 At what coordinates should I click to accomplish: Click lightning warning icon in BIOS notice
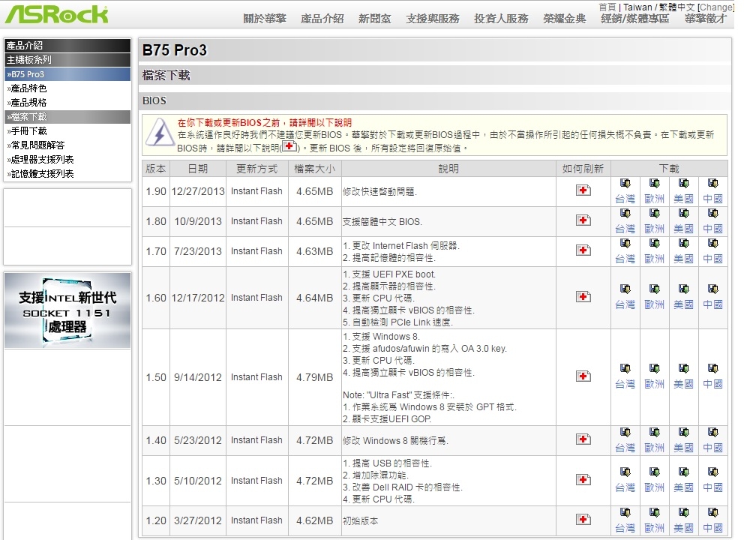160,132
